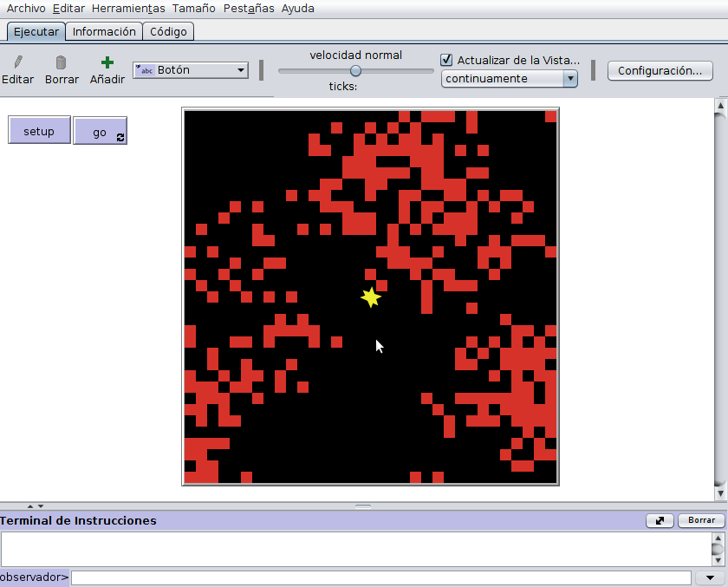
Task: Click the go button
Action: (x=100, y=131)
